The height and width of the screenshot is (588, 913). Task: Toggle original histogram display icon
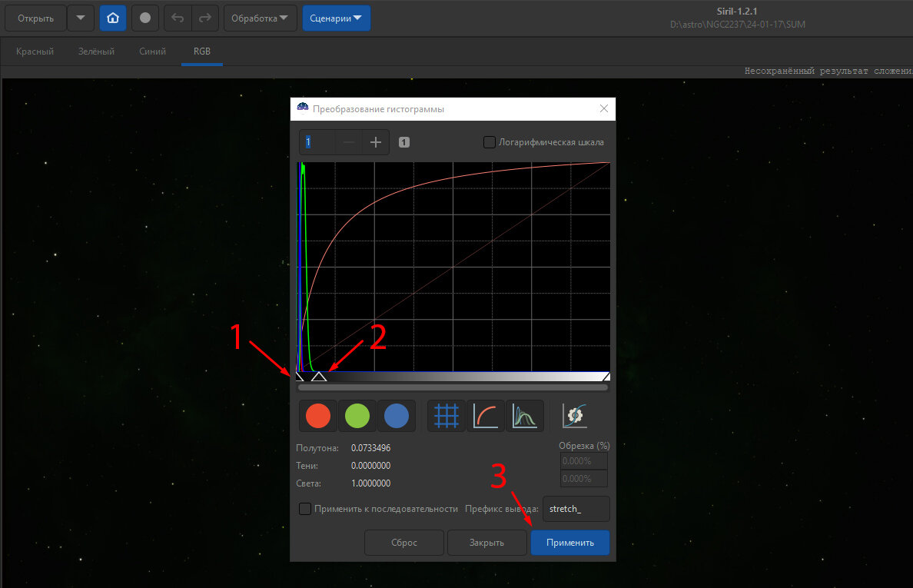click(x=525, y=417)
